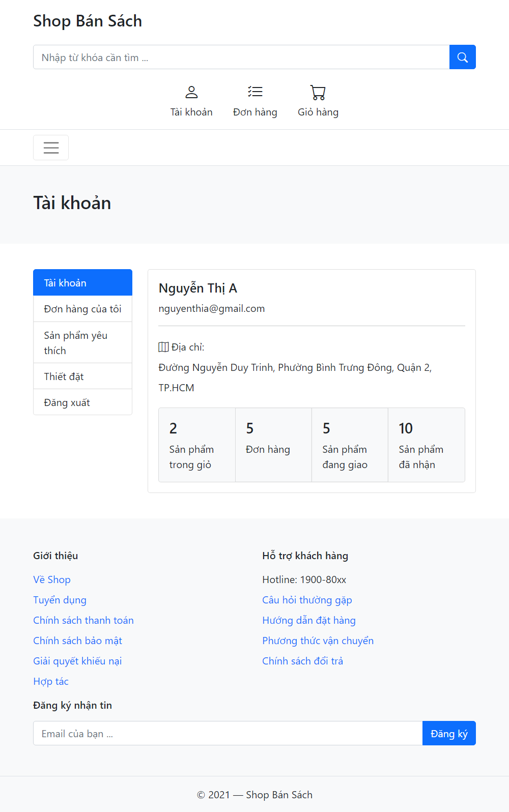
Task: Select Đơn hàng của tôi in sidebar
Action: tap(82, 308)
